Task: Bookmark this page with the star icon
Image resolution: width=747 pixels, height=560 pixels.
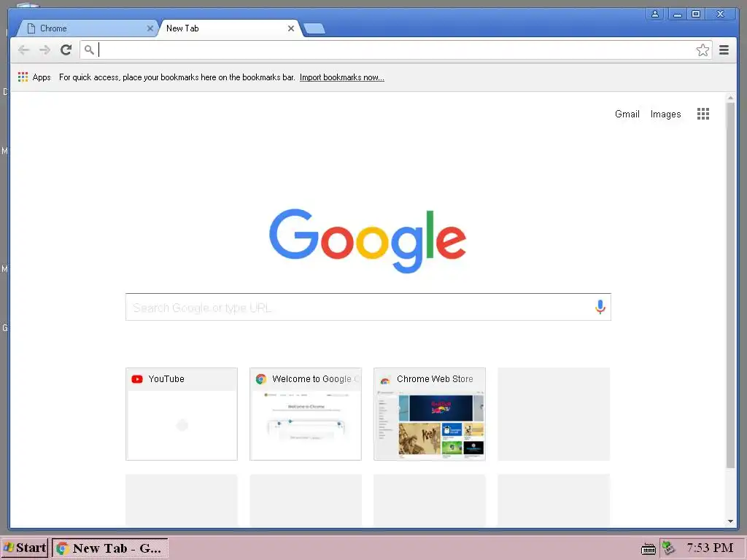Action: click(703, 50)
